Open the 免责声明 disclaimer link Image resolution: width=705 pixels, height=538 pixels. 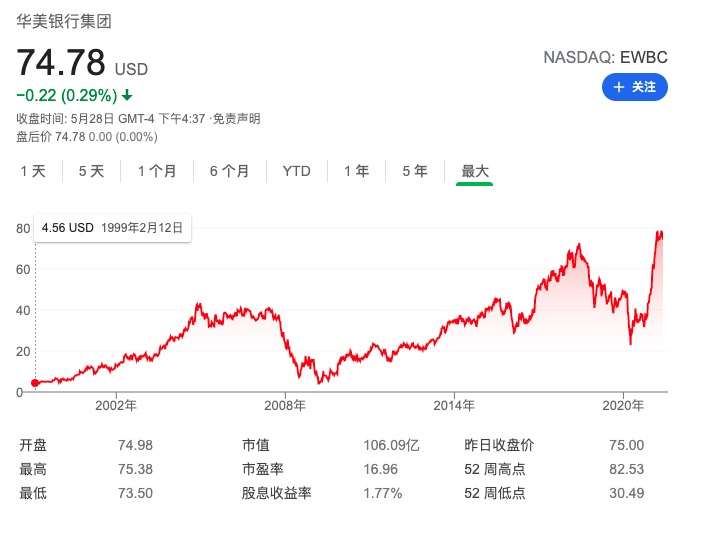click(236, 119)
